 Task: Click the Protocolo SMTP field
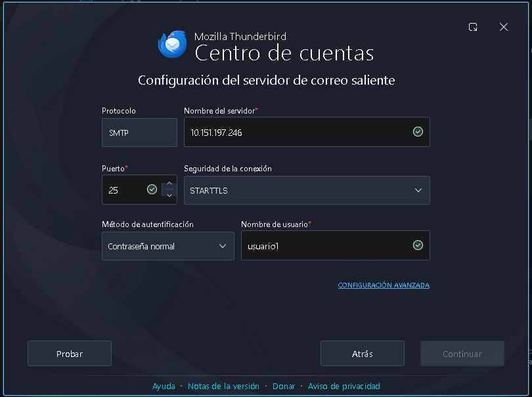coord(139,133)
